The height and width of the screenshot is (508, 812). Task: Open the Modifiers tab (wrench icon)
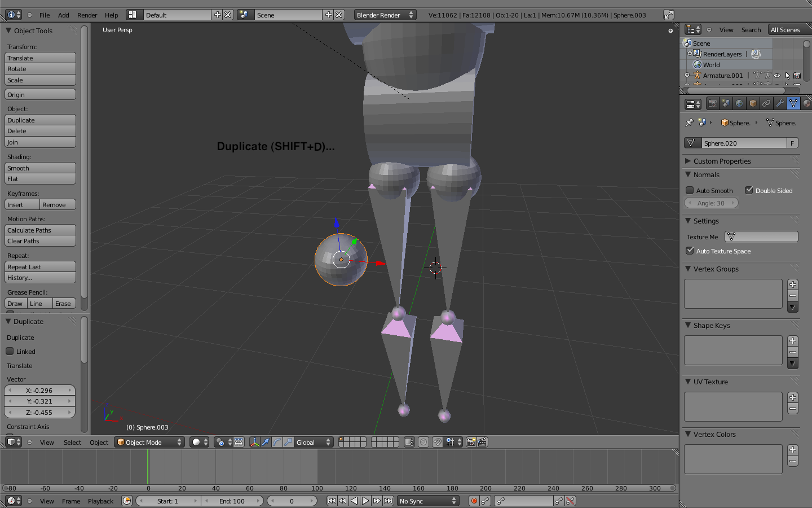(x=780, y=104)
